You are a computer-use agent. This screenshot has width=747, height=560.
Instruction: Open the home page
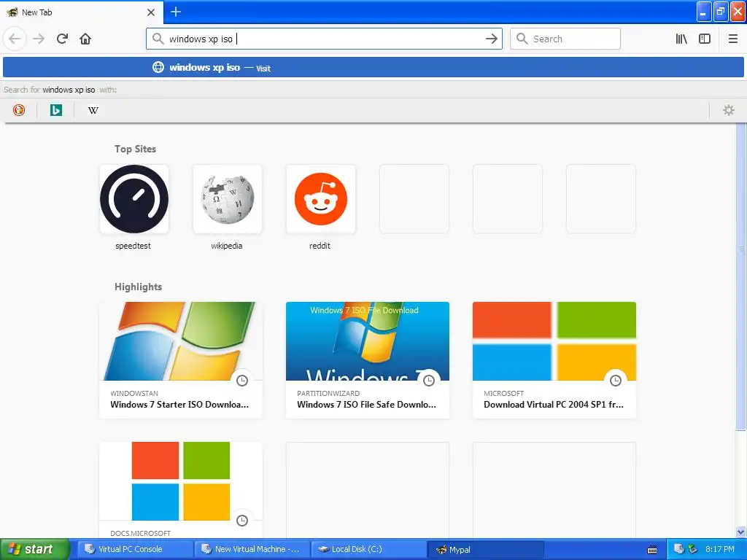click(85, 39)
